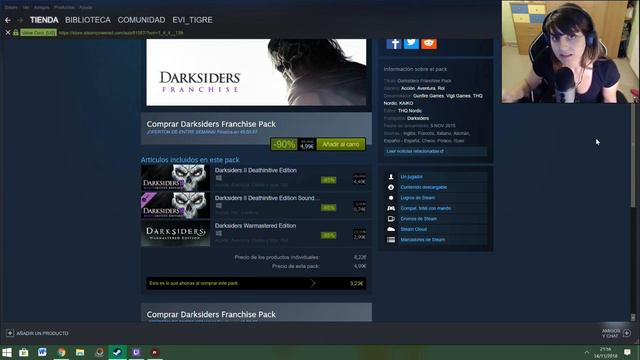Open the Steam menu in the menu bar
This screenshot has height=360, width=640.
11,7
